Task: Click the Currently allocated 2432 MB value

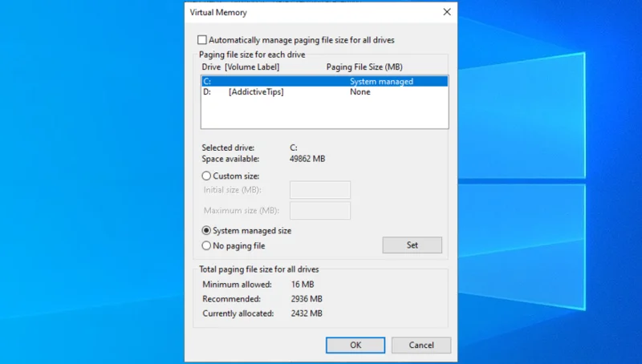Action: point(307,313)
